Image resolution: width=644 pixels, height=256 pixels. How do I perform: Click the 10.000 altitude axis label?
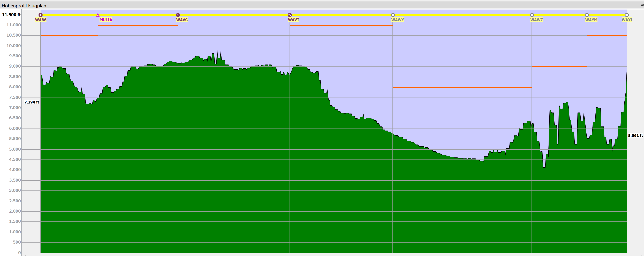pyautogui.click(x=13, y=46)
